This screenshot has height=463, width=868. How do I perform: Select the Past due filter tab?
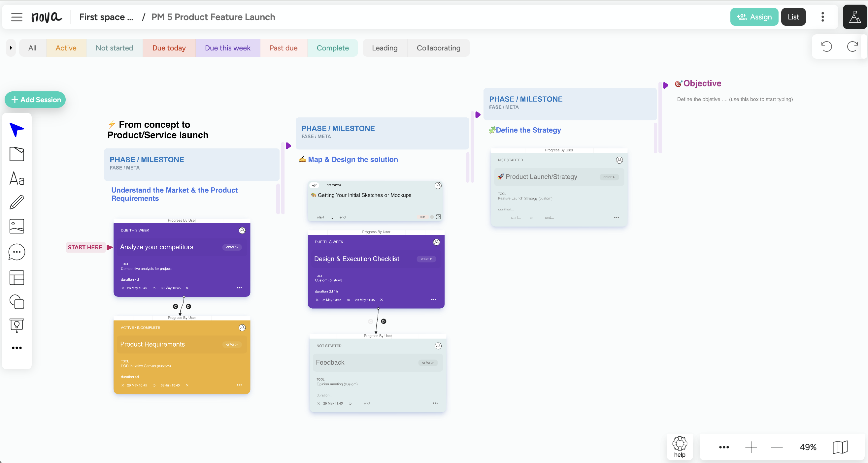coord(284,48)
